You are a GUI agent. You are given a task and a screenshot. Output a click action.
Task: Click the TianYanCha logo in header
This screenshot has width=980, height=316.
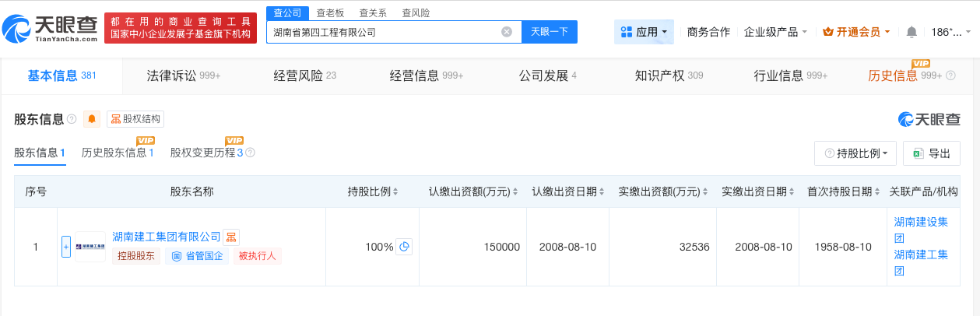click(49, 29)
